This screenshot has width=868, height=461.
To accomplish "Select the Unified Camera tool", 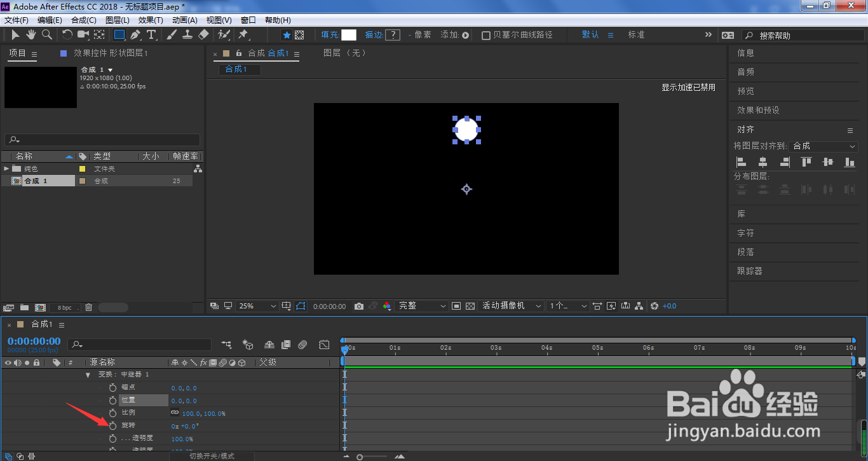I will pos(83,34).
